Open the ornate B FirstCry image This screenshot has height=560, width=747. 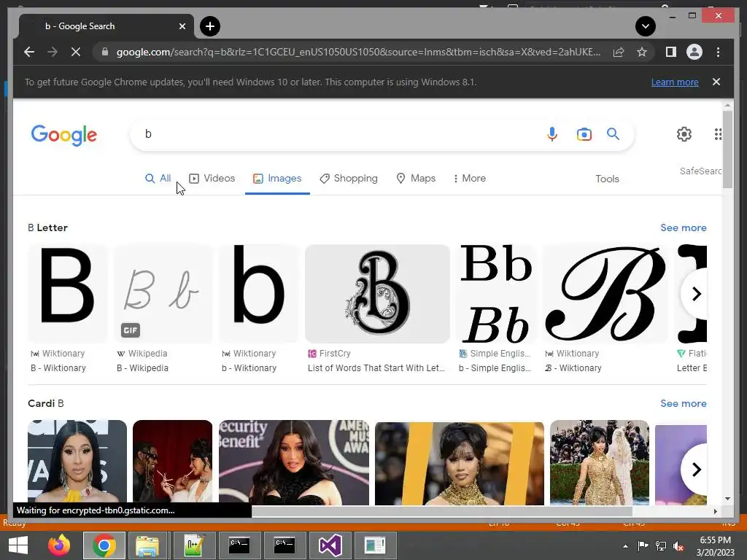coord(377,294)
